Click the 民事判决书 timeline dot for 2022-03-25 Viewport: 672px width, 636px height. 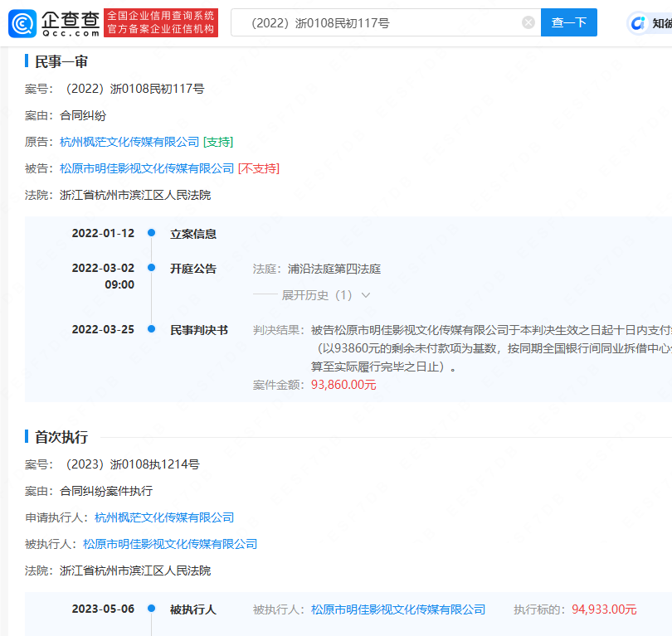(x=151, y=329)
